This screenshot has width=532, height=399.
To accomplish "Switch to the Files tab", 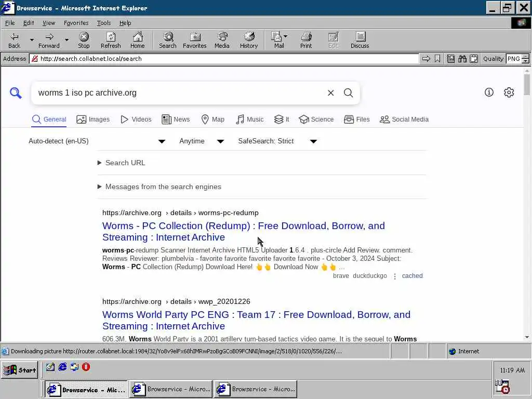I will tap(356, 119).
